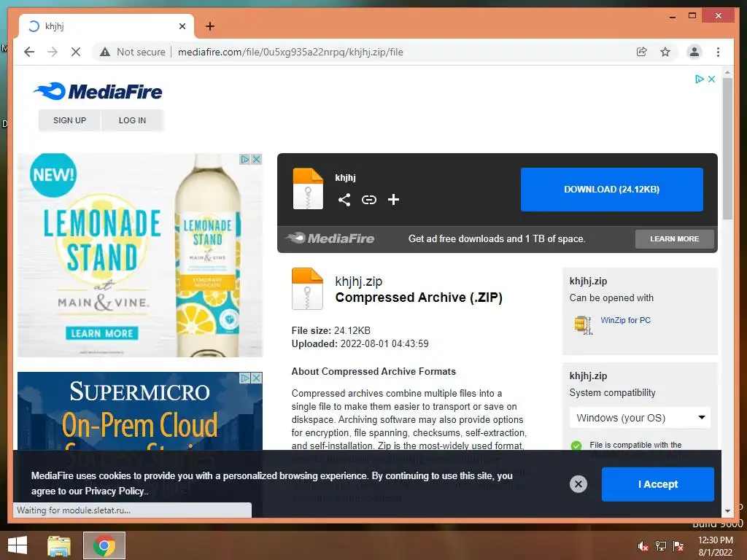Stop the page from loading
This screenshot has height=560, width=747.
(76, 52)
